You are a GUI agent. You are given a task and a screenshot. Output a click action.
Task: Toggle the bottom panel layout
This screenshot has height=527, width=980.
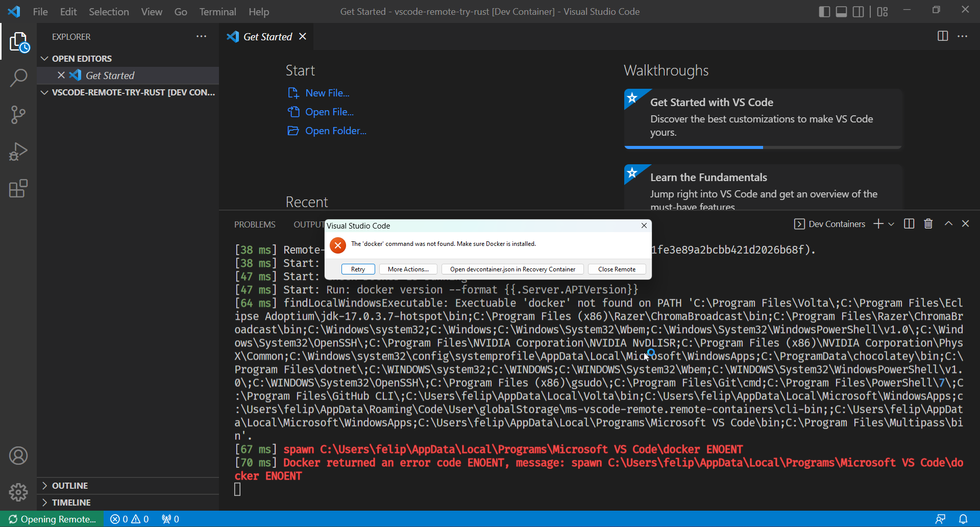click(x=842, y=11)
